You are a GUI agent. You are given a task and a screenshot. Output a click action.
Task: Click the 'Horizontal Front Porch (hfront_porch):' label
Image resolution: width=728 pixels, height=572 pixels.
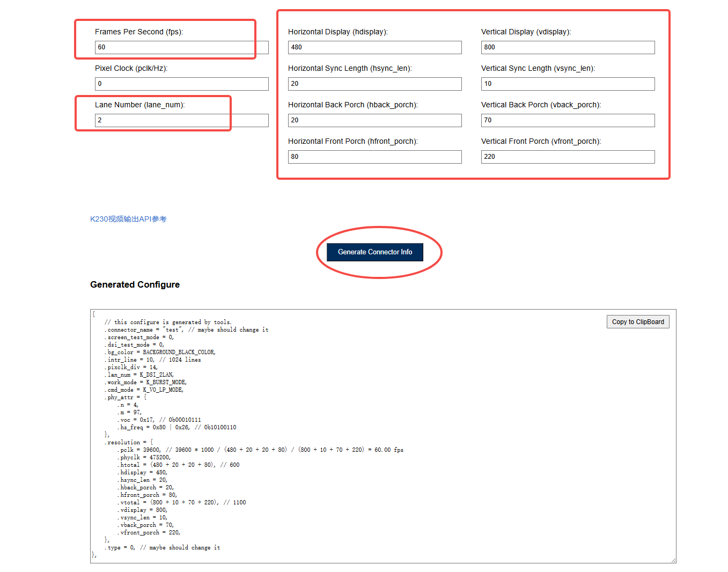[x=353, y=141]
